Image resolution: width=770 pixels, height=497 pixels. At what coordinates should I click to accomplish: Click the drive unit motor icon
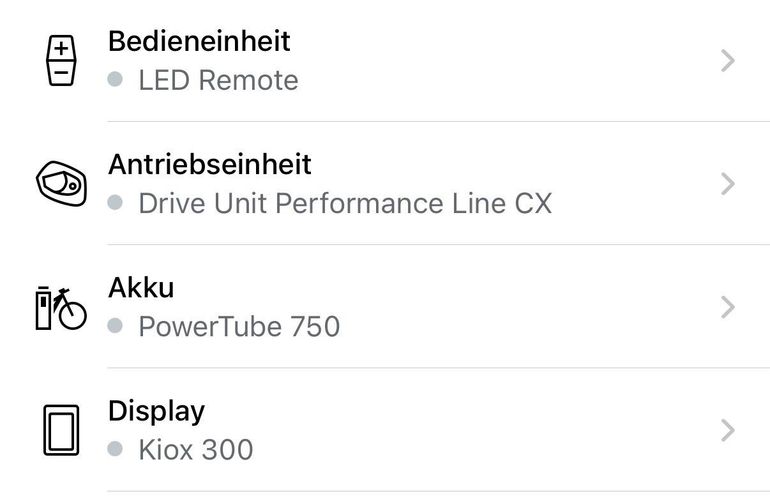coord(61,184)
